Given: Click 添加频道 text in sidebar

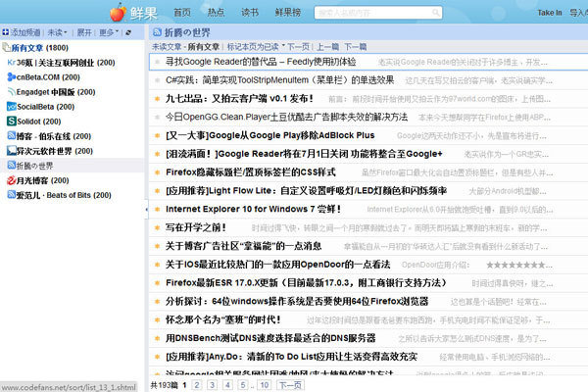Looking at the screenshot, I should [25, 32].
